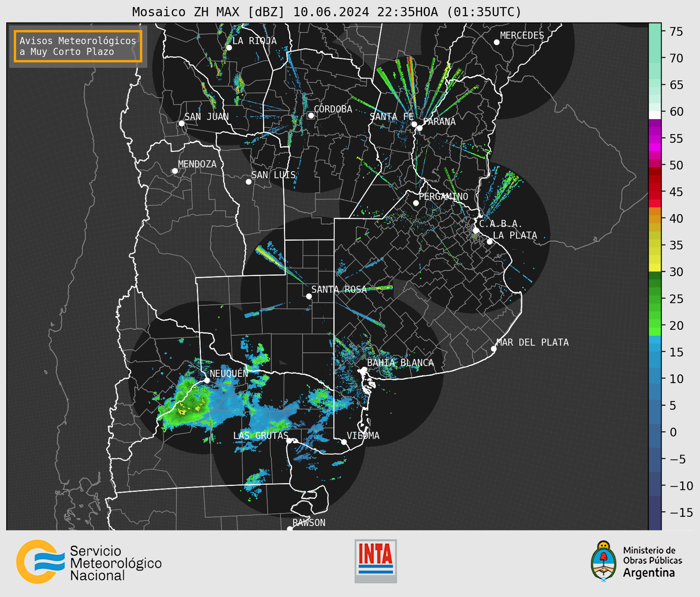Click the MAR DEL PLATA city marker dot

pyautogui.click(x=493, y=349)
